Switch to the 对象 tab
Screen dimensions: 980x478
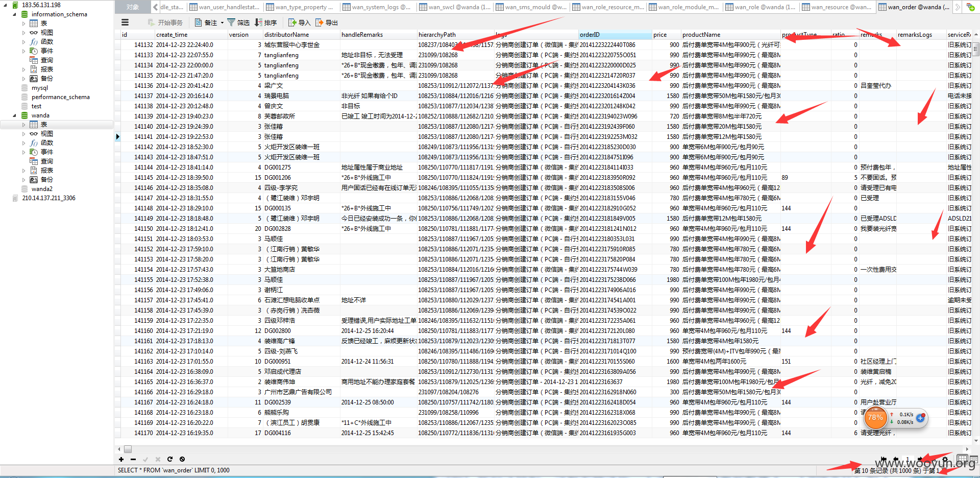point(132,7)
